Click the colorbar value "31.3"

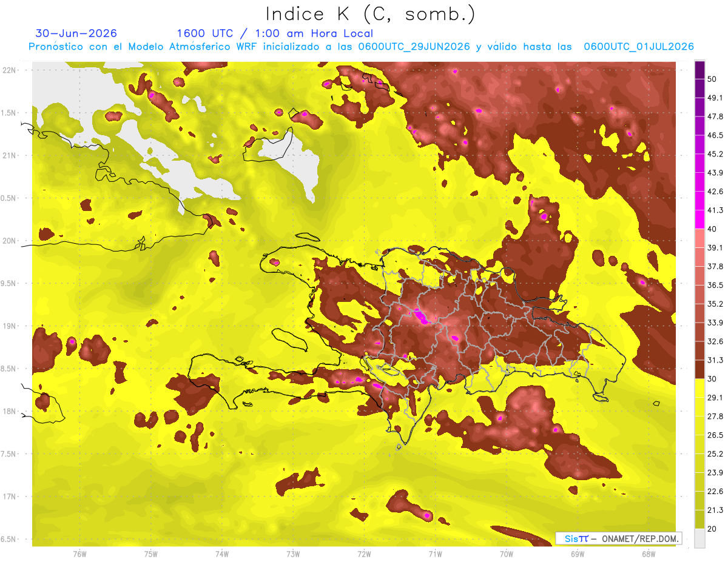click(715, 360)
